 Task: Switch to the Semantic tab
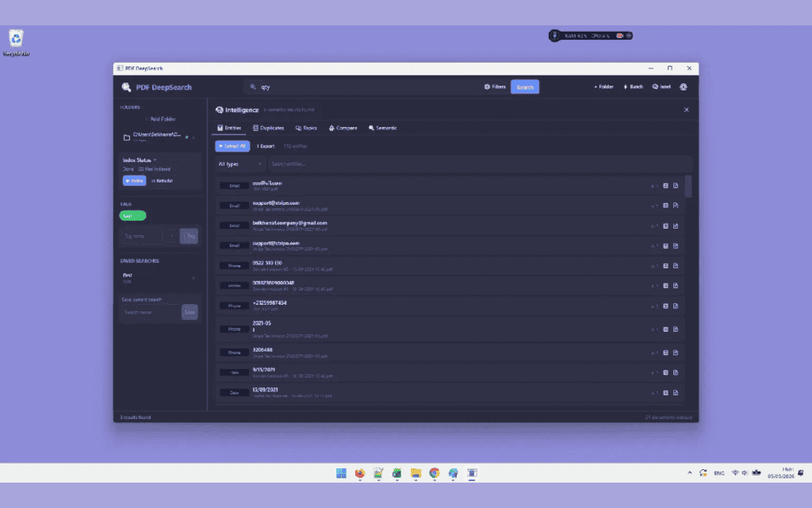[383, 128]
